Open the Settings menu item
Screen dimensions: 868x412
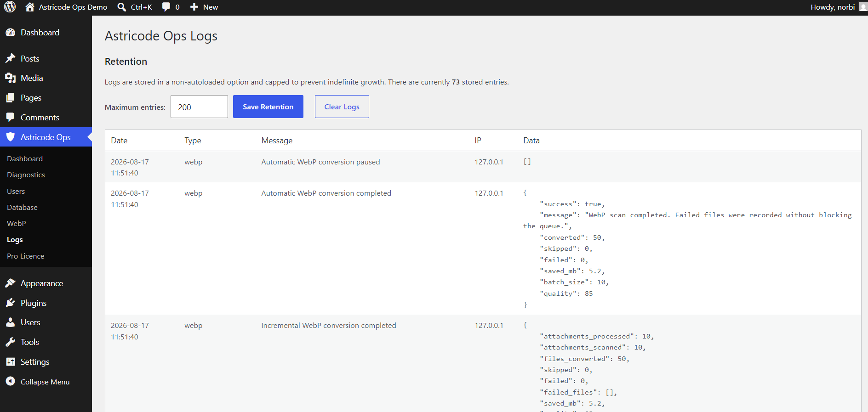point(46,362)
